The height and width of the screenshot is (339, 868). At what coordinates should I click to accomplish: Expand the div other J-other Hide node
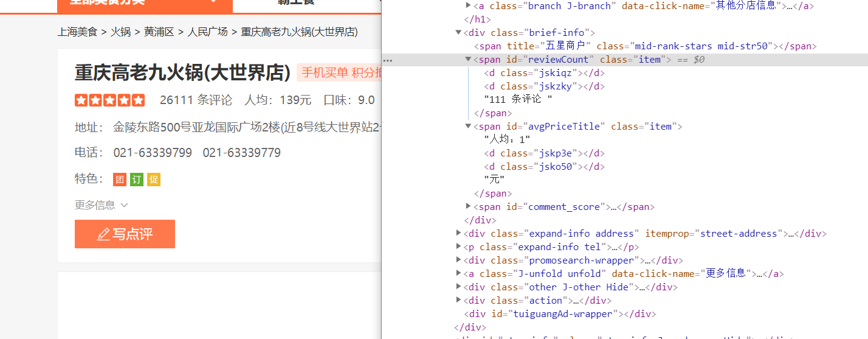(x=459, y=287)
